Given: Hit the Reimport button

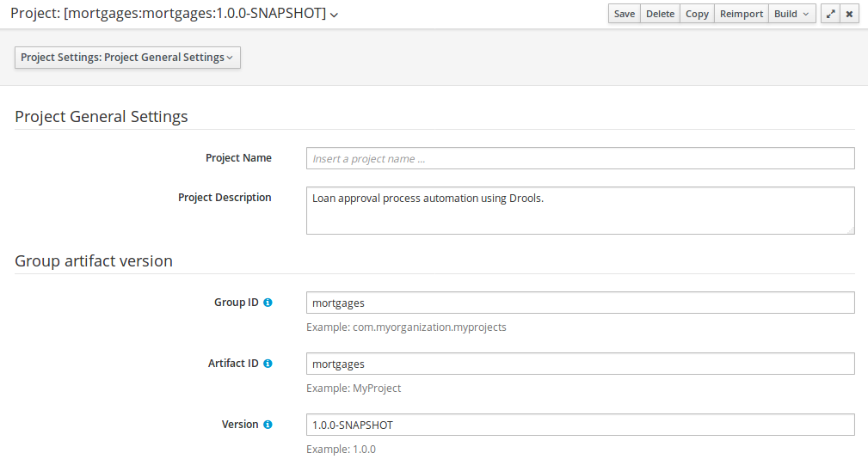Looking at the screenshot, I should pos(741,14).
